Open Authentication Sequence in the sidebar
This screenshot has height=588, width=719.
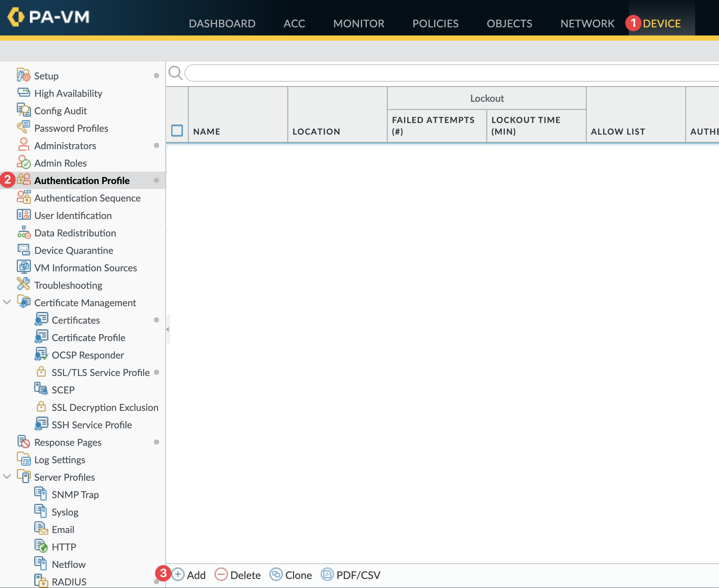tap(87, 198)
